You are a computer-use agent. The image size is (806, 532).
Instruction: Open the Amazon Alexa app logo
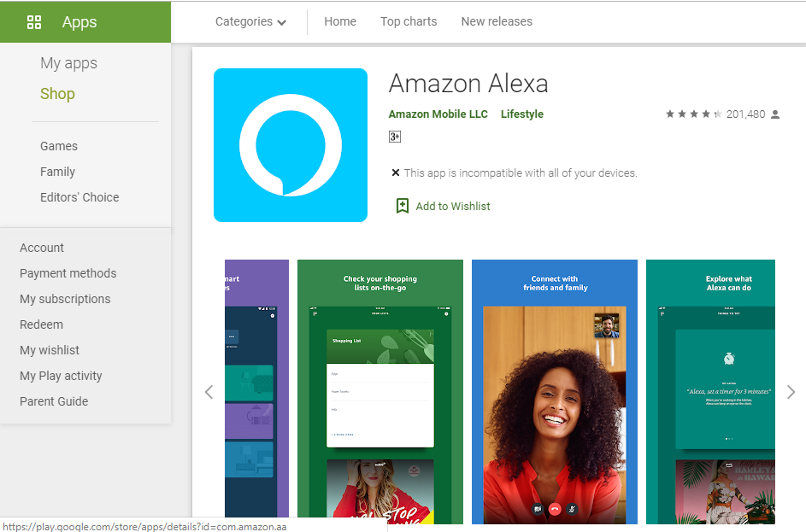[291, 145]
